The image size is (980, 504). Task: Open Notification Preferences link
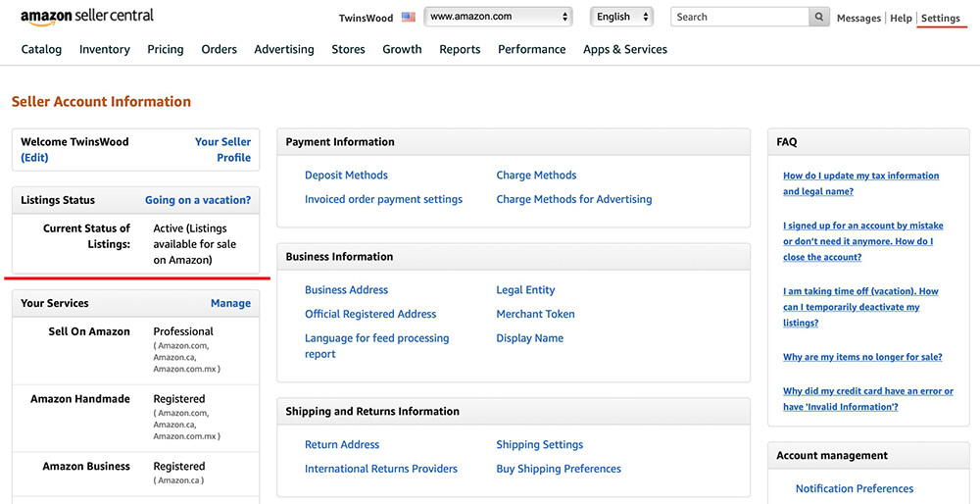tap(855, 489)
